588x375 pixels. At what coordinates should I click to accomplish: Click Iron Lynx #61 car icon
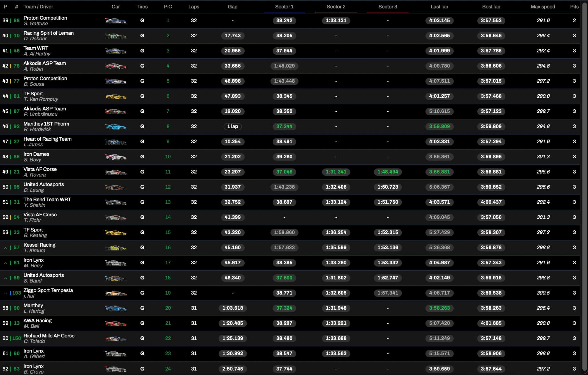[115, 263]
